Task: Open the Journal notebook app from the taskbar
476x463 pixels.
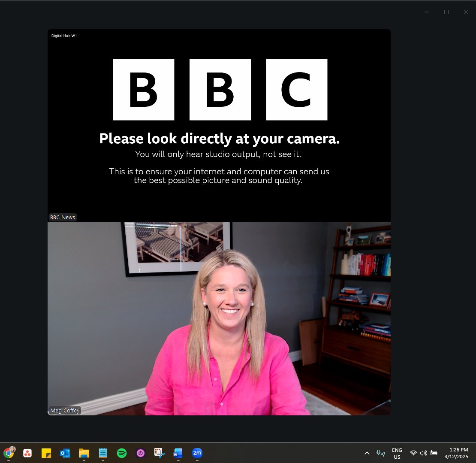Action: coord(103,453)
